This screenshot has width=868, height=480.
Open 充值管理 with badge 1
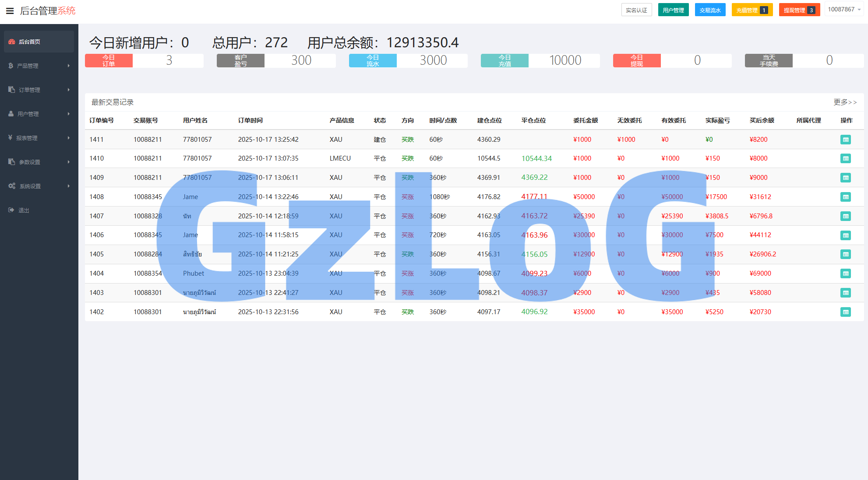pyautogui.click(x=752, y=10)
